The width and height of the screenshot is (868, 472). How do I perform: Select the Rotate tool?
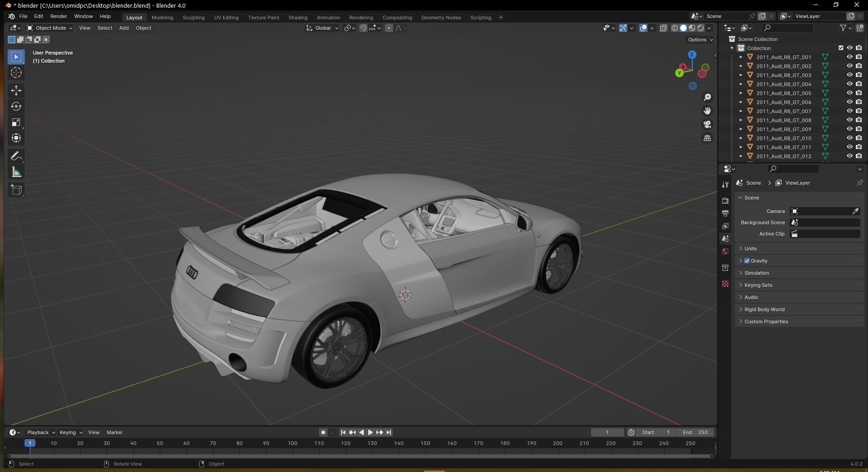[16, 106]
